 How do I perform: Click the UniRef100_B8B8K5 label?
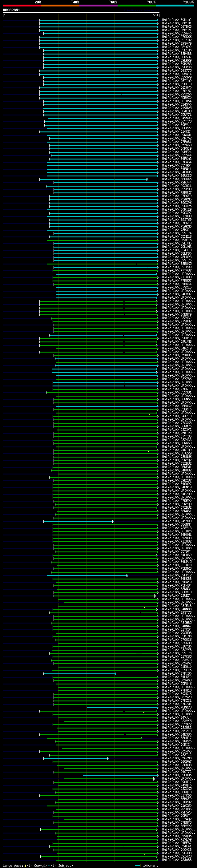point(176,264)
